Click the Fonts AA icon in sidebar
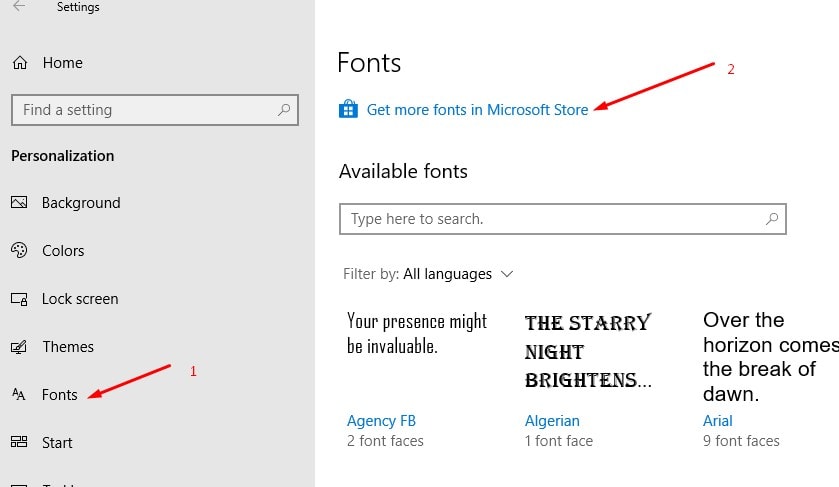839x487 pixels. coord(18,394)
